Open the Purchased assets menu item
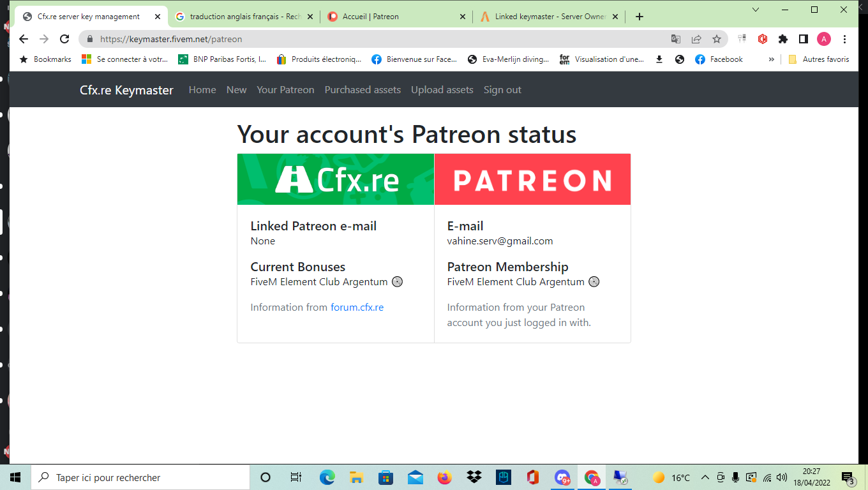Image resolution: width=868 pixels, height=490 pixels. (363, 90)
